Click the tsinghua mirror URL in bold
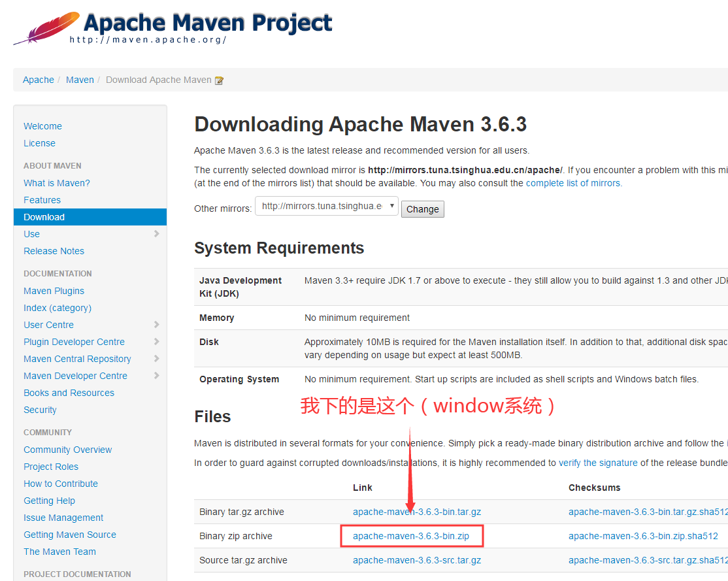This screenshot has height=581, width=728. (x=465, y=170)
